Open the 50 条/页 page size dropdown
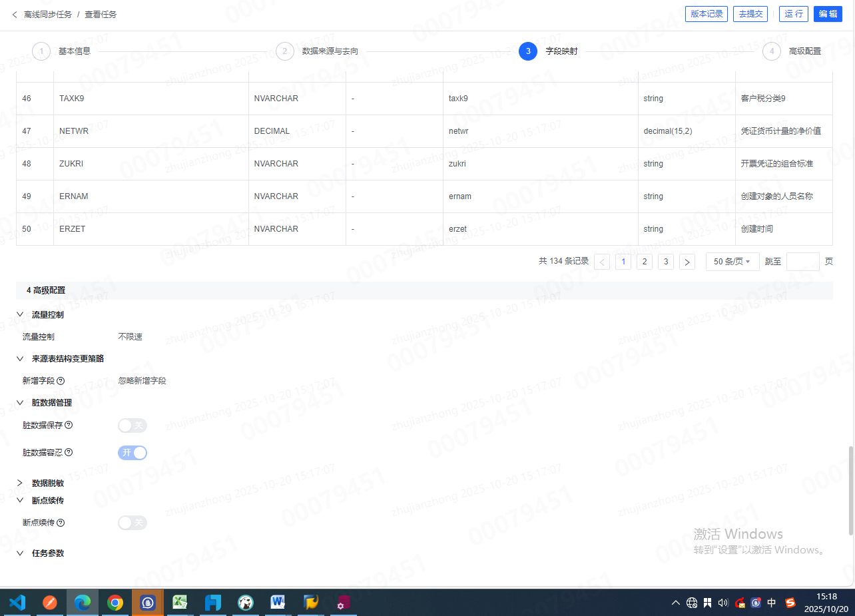The image size is (855, 616). [732, 262]
